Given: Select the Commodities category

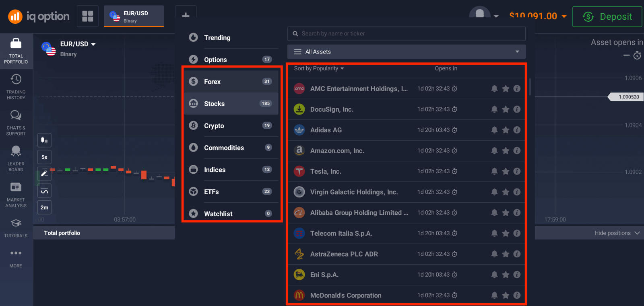Looking at the screenshot, I should click(x=231, y=148).
